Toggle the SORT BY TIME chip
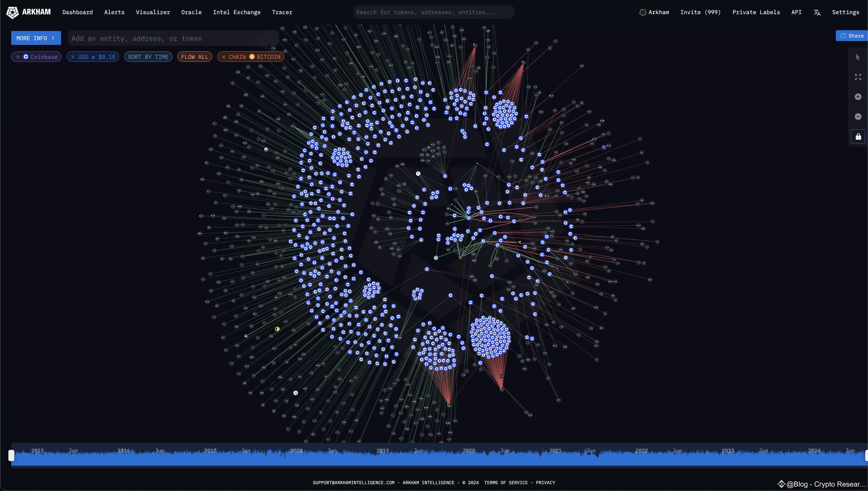 [x=148, y=57]
